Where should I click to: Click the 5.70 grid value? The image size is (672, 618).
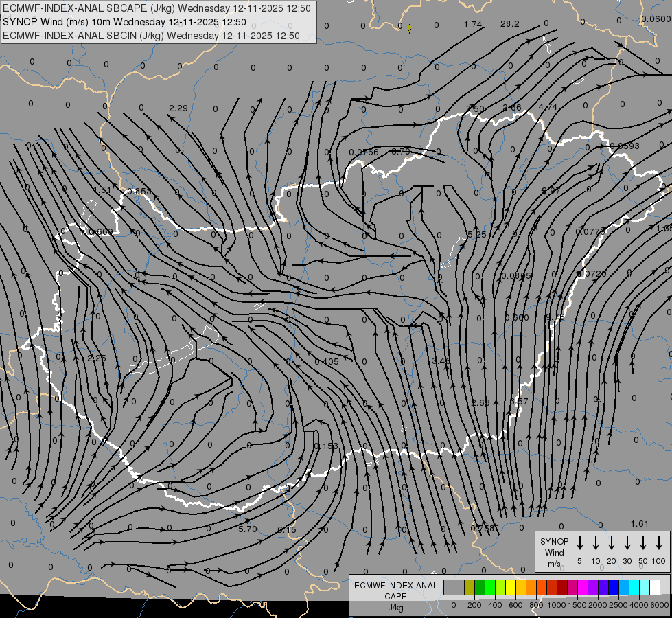[248, 529]
